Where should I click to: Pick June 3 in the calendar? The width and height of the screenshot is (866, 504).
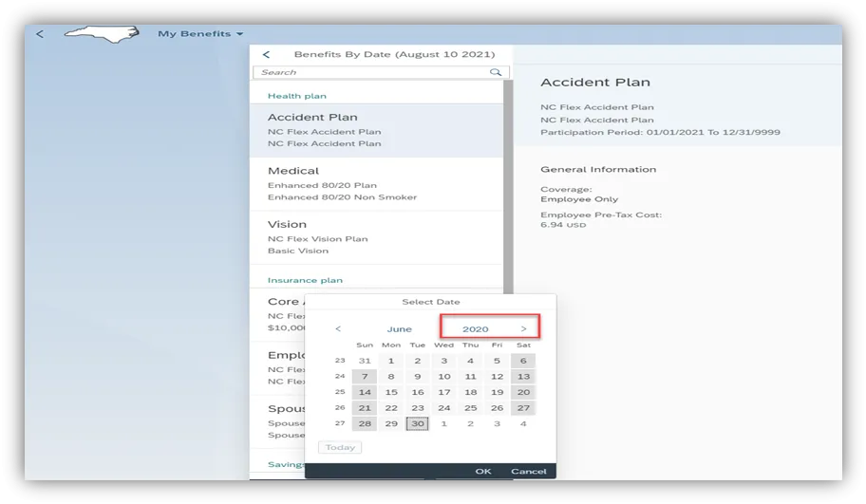(x=444, y=361)
